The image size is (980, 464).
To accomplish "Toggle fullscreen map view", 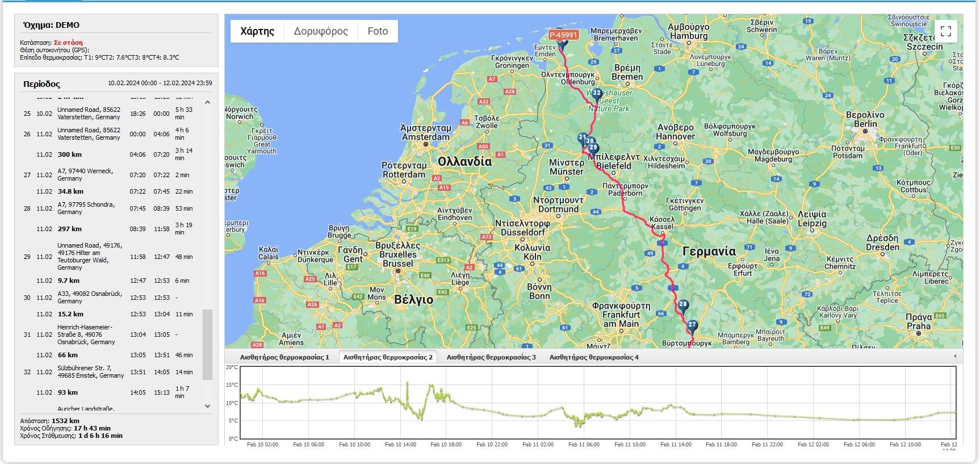I will pos(946,31).
